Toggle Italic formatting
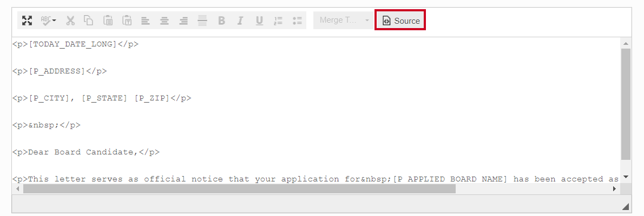Viewport: 644px width, 216px height. coord(240,21)
